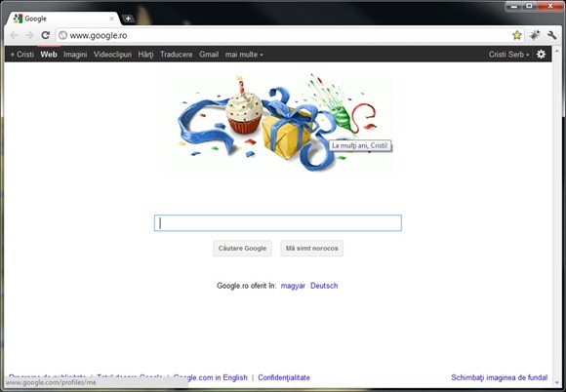Screen dimensions: 566x392
Task: Focus the Google search input box
Action: 277,223
